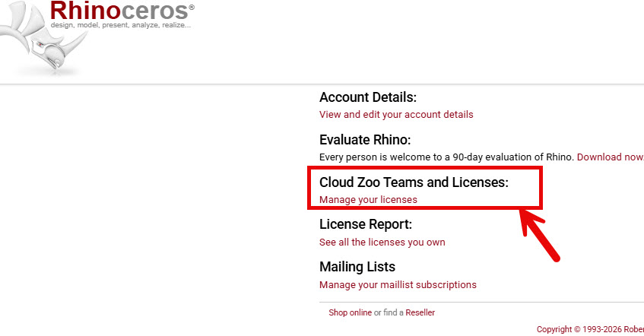Open the 'Manage your licenses' link
The image size is (644, 336).
click(368, 200)
